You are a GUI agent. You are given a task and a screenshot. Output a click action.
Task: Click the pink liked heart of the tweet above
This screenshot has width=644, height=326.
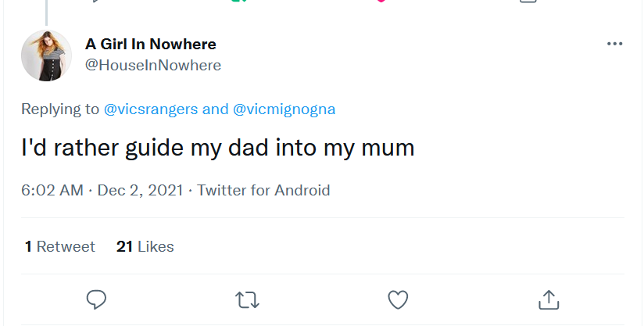[x=381, y=1]
